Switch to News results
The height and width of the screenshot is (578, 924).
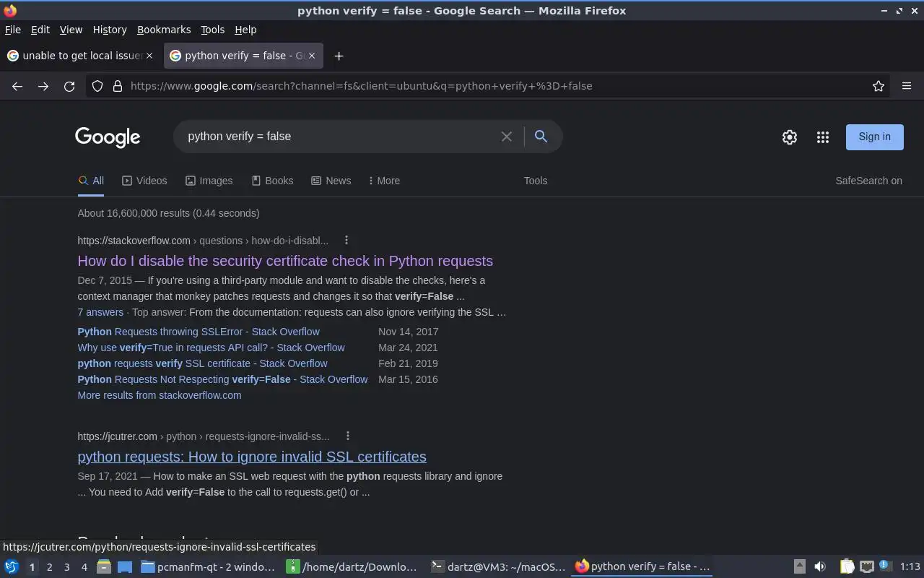pyautogui.click(x=331, y=181)
